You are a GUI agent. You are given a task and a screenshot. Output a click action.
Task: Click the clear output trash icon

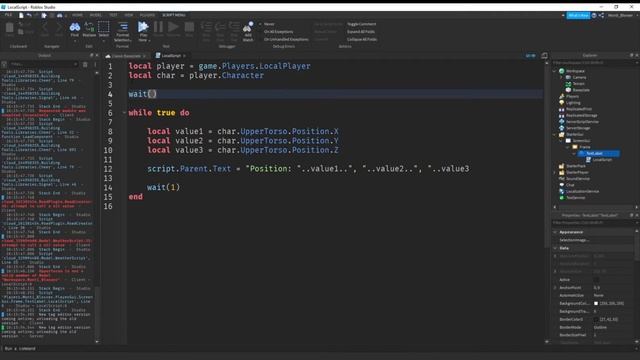pos(85,64)
